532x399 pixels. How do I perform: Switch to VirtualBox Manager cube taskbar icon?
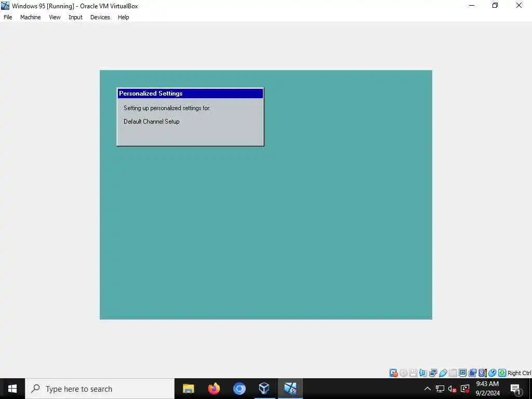(x=264, y=389)
